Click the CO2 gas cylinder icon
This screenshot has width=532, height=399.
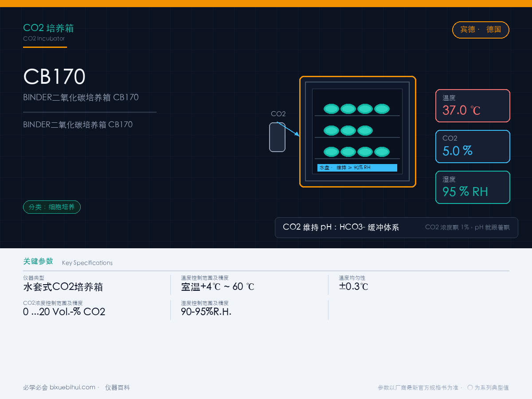[277, 137]
